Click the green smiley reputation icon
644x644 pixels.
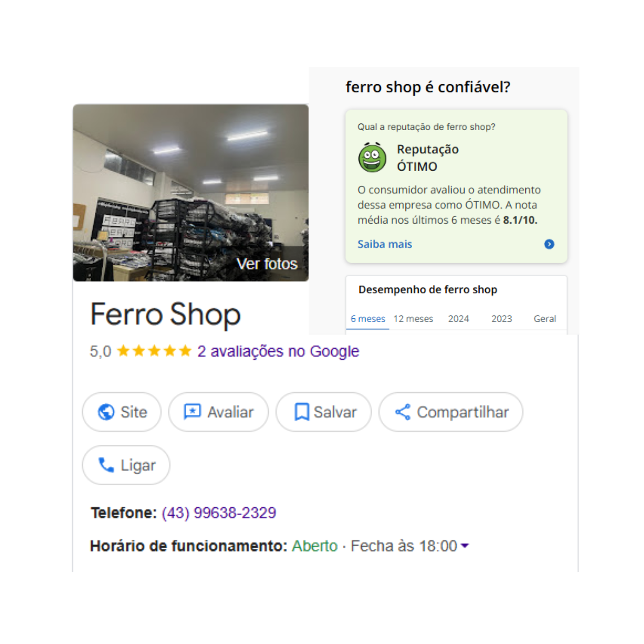pos(372,157)
